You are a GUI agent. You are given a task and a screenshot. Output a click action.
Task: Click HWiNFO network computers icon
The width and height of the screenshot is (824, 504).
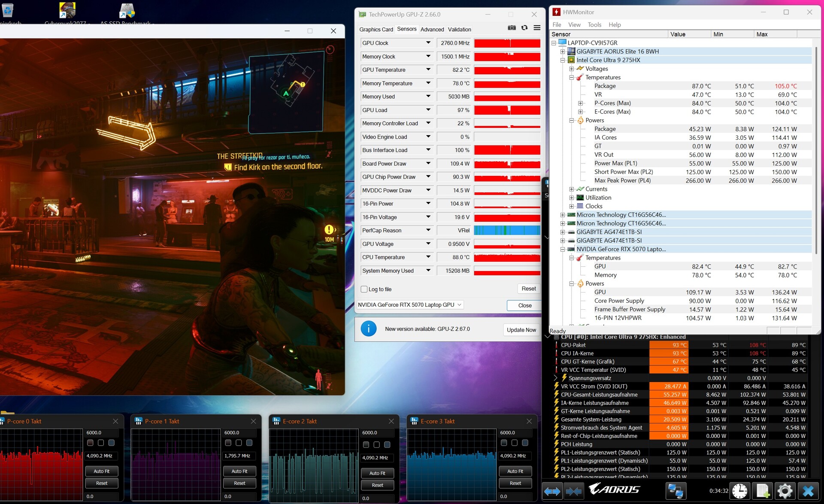coord(676,491)
